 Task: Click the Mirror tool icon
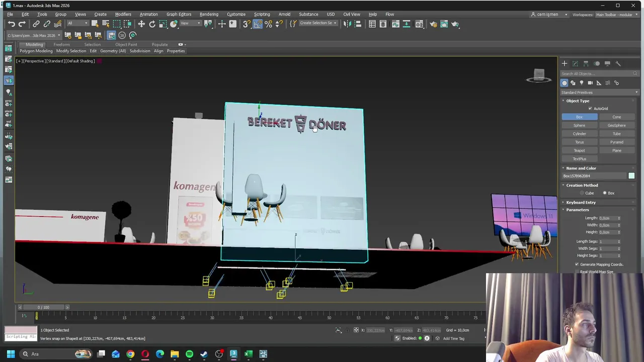[x=347, y=24]
